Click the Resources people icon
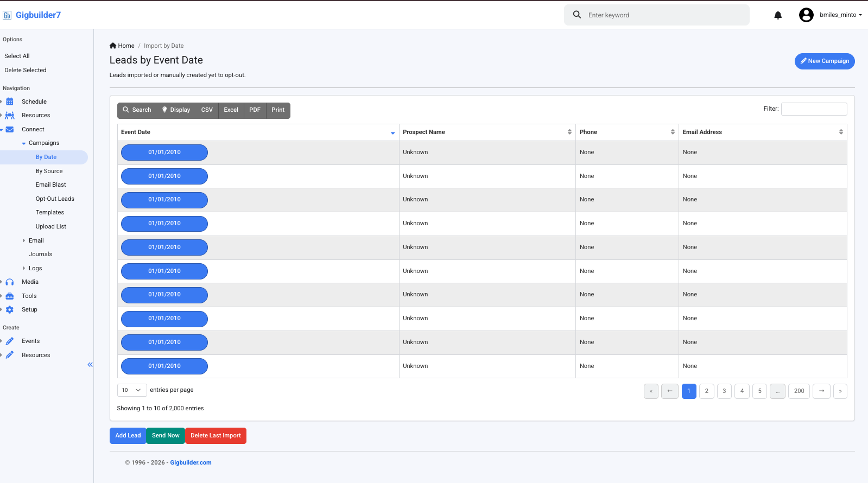Viewport: 868px width, 483px height. (10, 116)
